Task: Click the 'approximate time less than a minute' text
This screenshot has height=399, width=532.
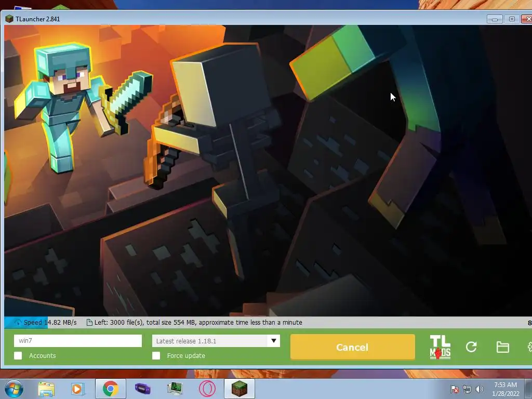Action: tap(250, 322)
